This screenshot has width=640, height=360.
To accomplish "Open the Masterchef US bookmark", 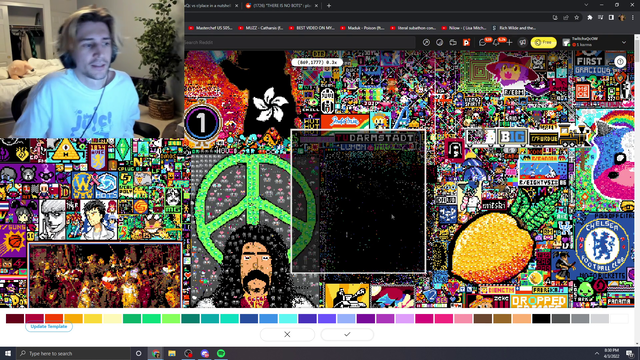I will 211,28.
